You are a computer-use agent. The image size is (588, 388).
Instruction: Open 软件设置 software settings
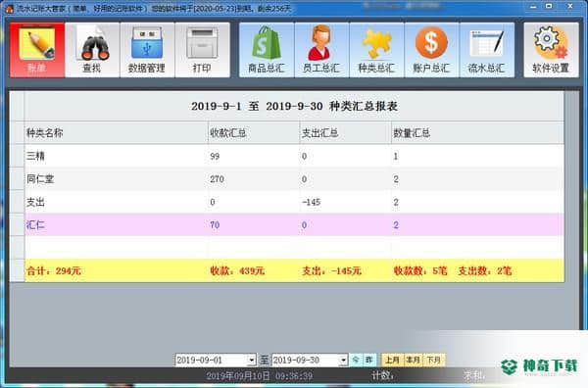pyautogui.click(x=551, y=50)
